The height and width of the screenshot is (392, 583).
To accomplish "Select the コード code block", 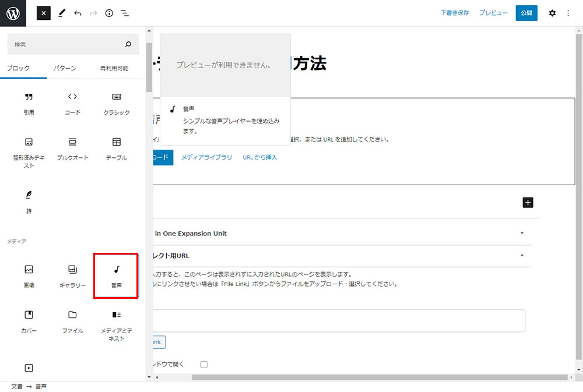I will click(x=72, y=103).
